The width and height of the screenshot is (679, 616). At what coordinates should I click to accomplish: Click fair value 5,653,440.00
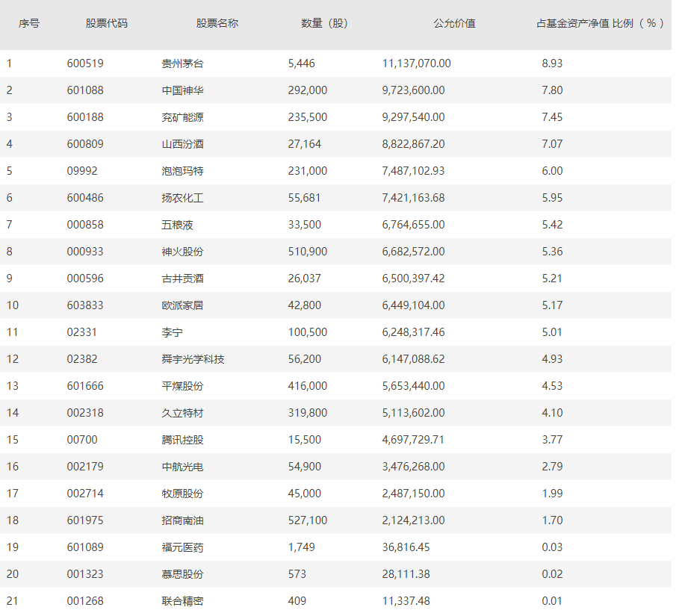click(413, 386)
